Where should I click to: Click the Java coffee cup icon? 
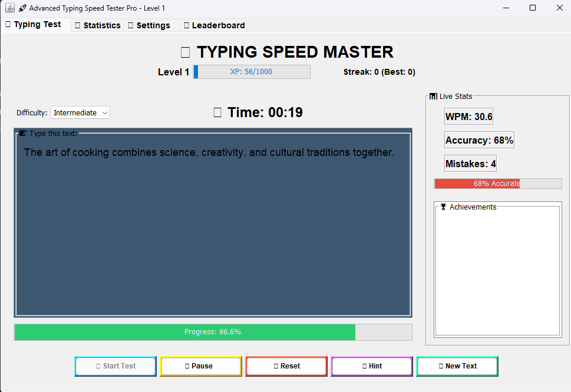point(11,8)
